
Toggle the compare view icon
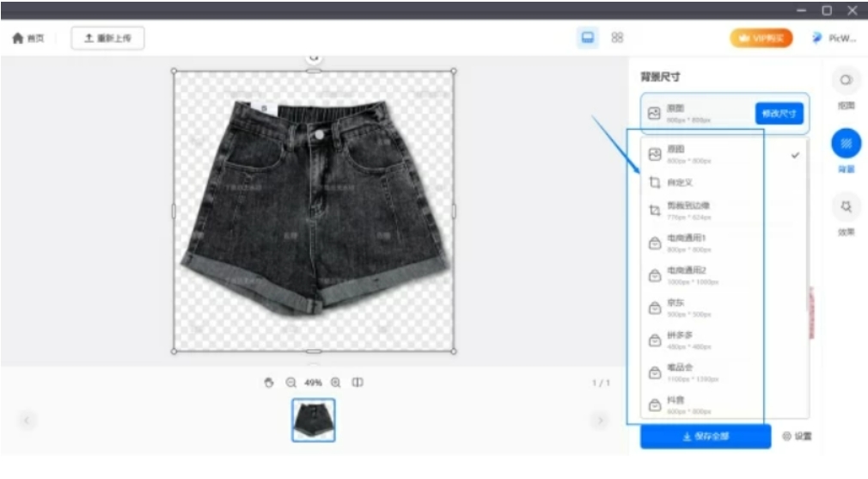[x=358, y=383]
